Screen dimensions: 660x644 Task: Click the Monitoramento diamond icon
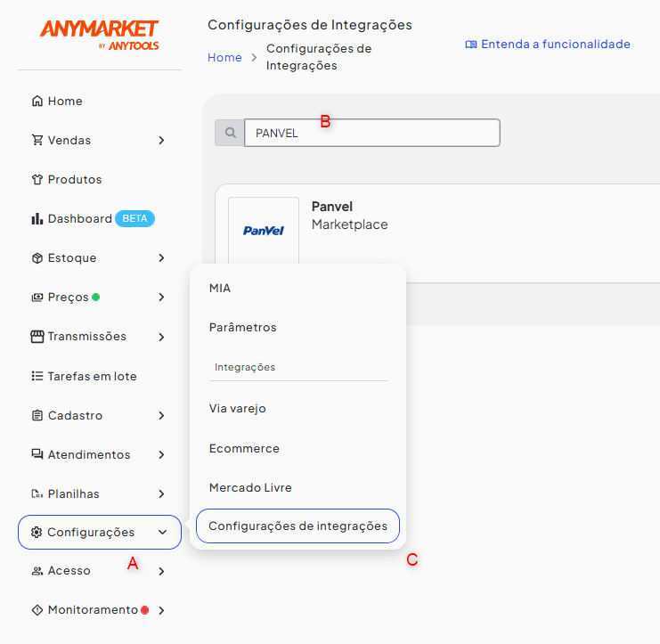tap(37, 610)
